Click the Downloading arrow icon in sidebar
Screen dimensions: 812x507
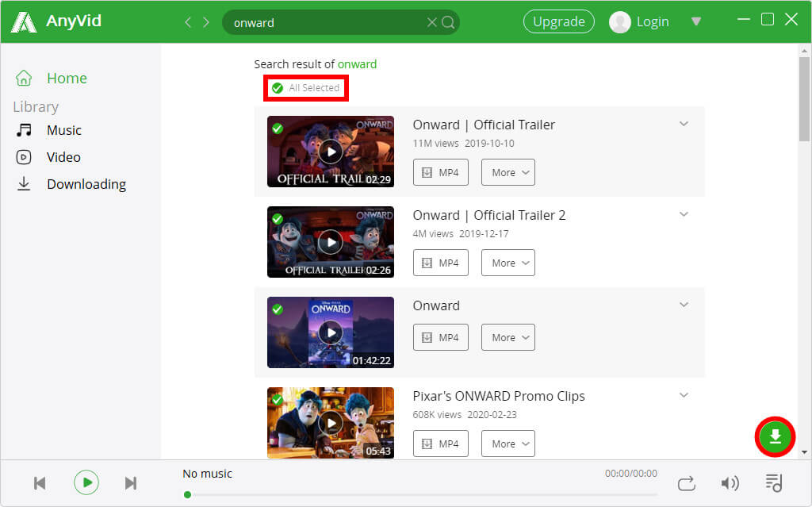click(x=24, y=183)
